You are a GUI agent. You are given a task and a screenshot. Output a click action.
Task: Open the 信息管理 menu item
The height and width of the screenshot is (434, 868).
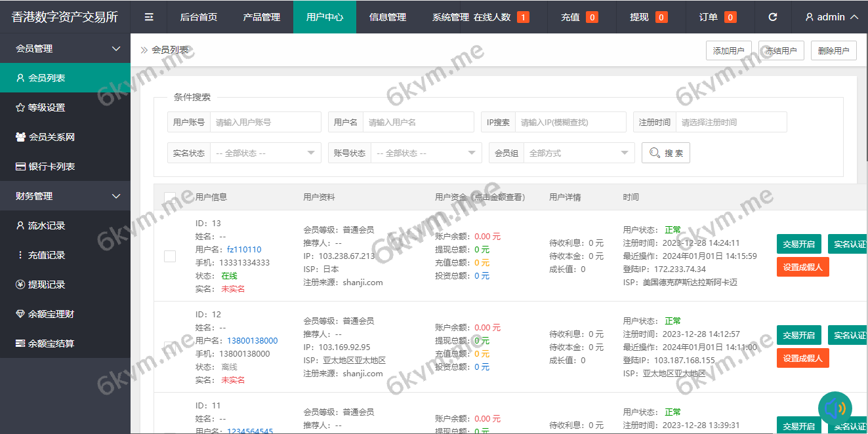pyautogui.click(x=387, y=16)
